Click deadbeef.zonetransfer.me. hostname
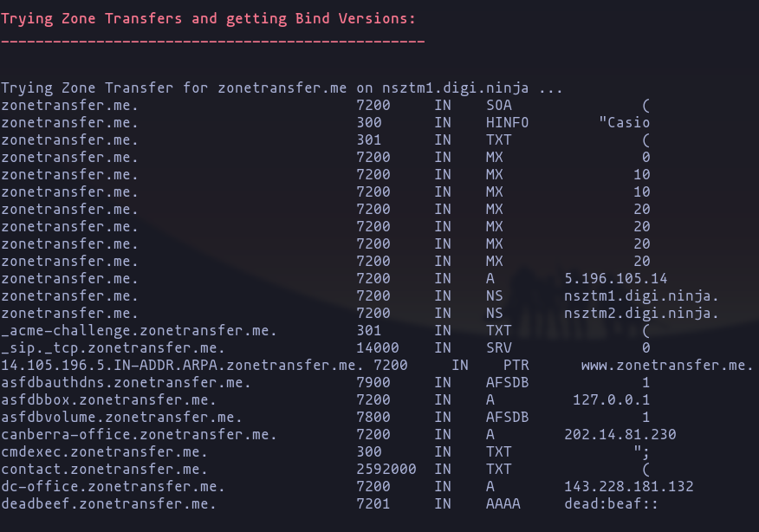 [x=108, y=504]
